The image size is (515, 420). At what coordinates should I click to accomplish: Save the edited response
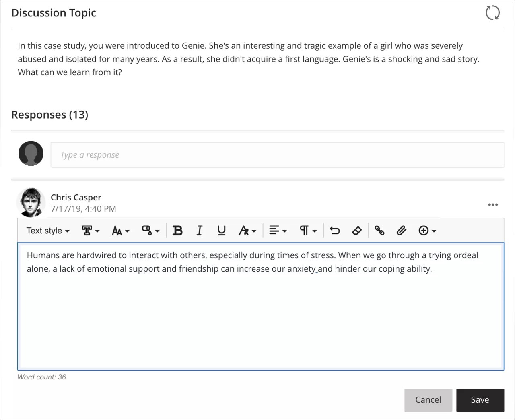click(480, 400)
